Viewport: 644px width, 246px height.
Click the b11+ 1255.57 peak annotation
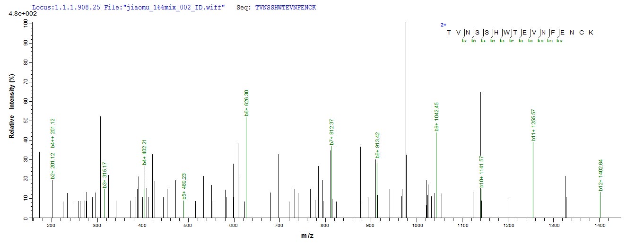[x=533, y=125]
